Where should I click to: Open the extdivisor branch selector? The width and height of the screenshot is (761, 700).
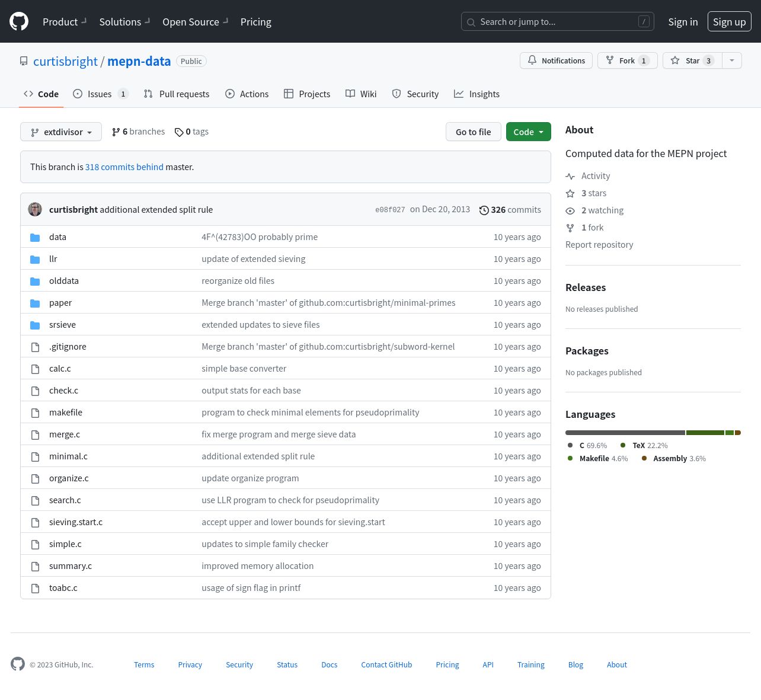[x=61, y=132]
